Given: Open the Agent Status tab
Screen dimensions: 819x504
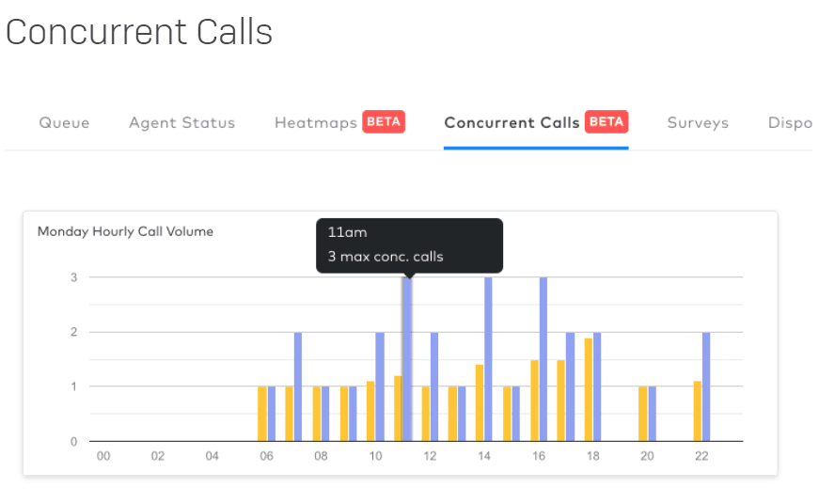Looking at the screenshot, I should 181,123.
